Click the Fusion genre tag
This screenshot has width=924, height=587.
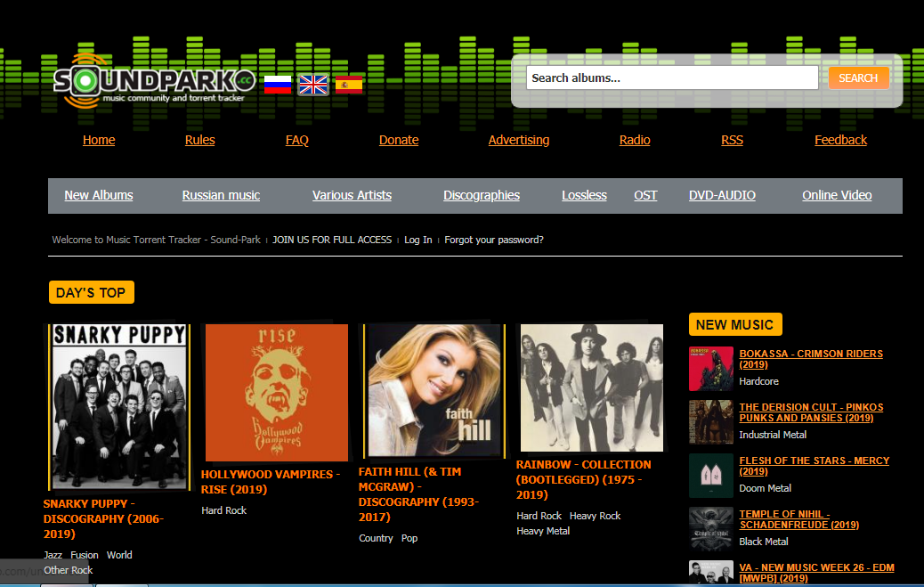[85, 555]
